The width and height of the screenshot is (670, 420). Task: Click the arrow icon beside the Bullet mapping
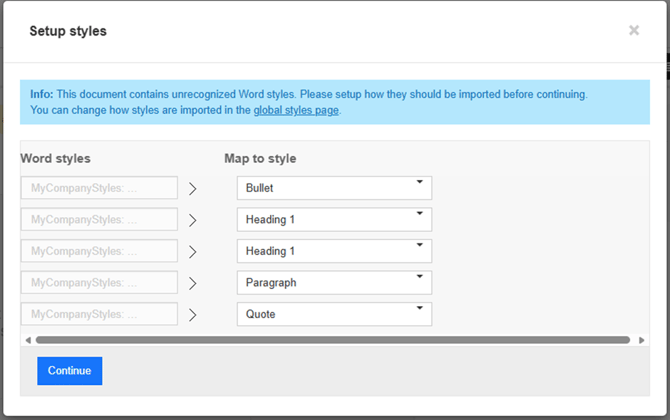coord(193,188)
